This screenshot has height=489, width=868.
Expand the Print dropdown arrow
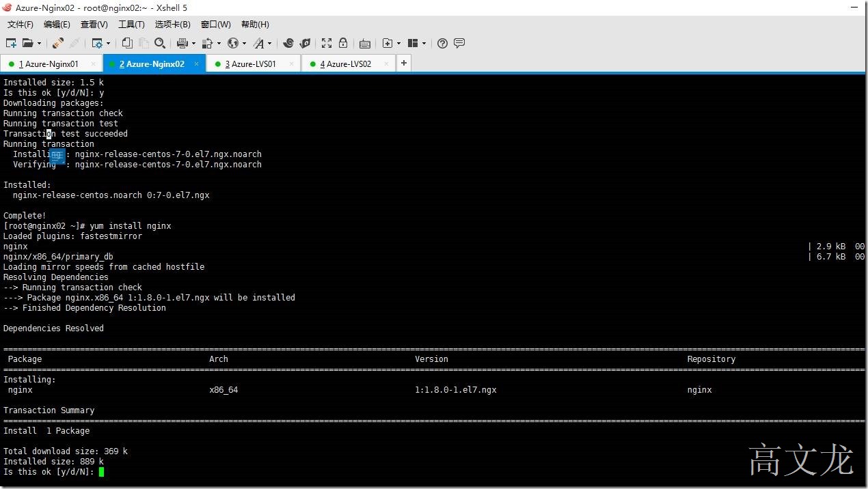tap(193, 43)
